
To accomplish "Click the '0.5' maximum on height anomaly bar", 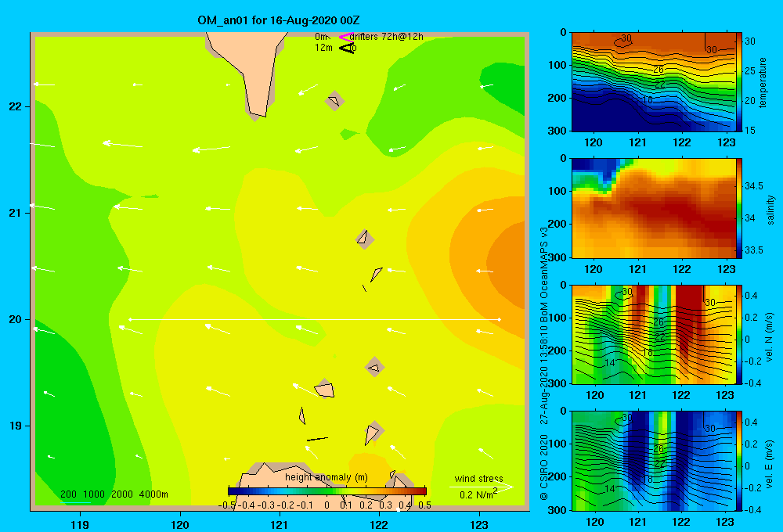I will coord(425,505).
